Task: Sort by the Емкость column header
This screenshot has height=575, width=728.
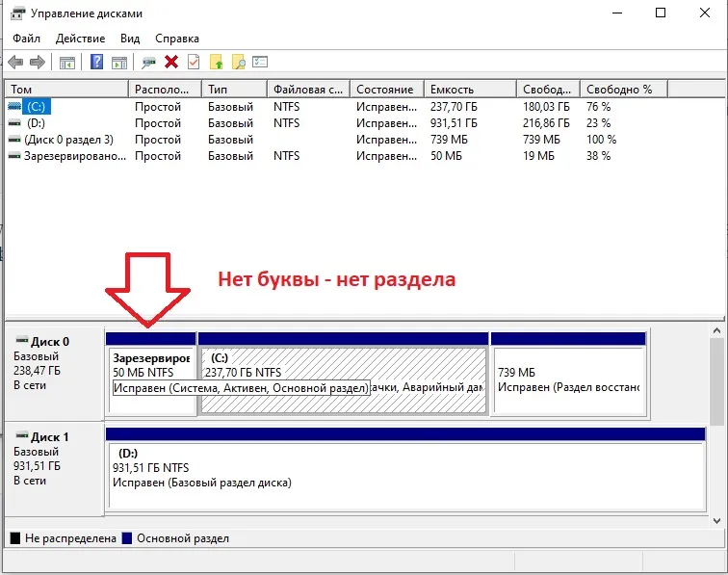Action: click(x=470, y=90)
